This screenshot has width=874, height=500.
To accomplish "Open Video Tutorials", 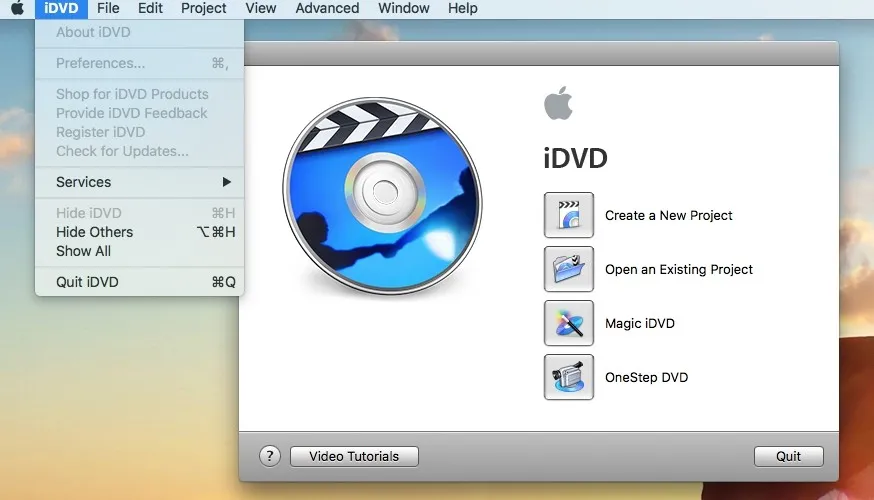I will [x=354, y=456].
